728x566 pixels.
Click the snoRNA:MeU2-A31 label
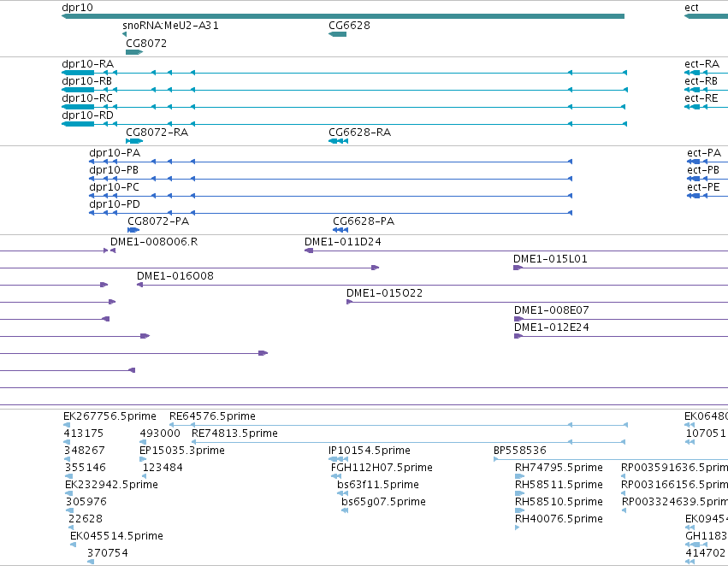coord(170,26)
